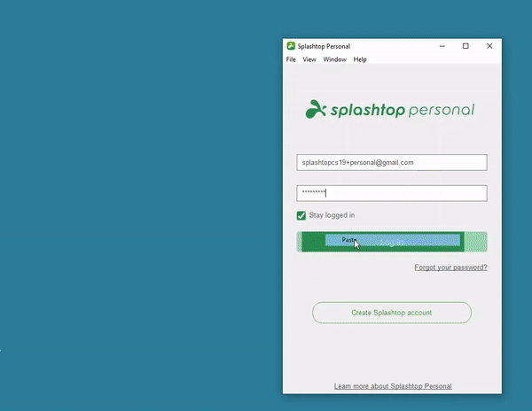Open the File menu
The height and width of the screenshot is (411, 532).
coord(291,59)
